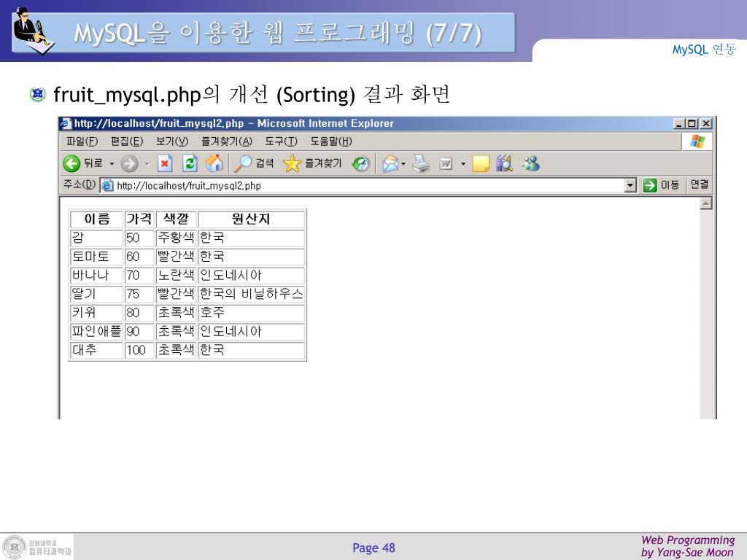Click the 뒤로 back label
Image resolution: width=747 pixels, height=560 pixels.
[x=93, y=163]
